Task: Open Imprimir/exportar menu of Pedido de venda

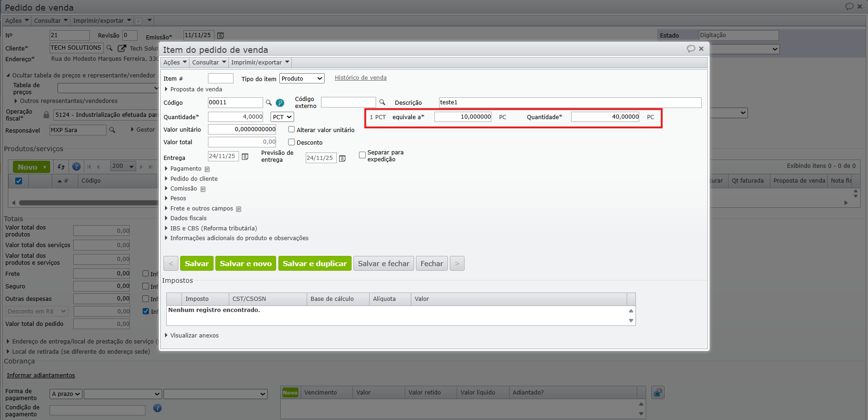Action: (x=102, y=21)
